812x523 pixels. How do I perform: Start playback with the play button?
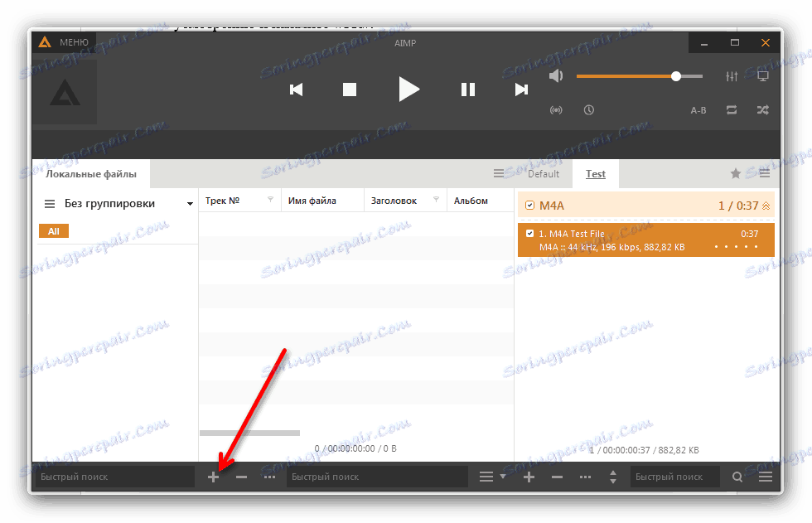coord(408,89)
